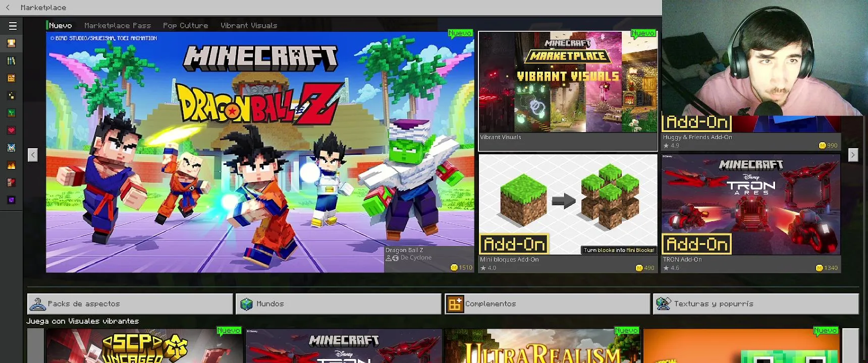Click the Add-On label on Mini bloques image
Image resolution: width=868 pixels, height=363 pixels.
click(x=514, y=245)
